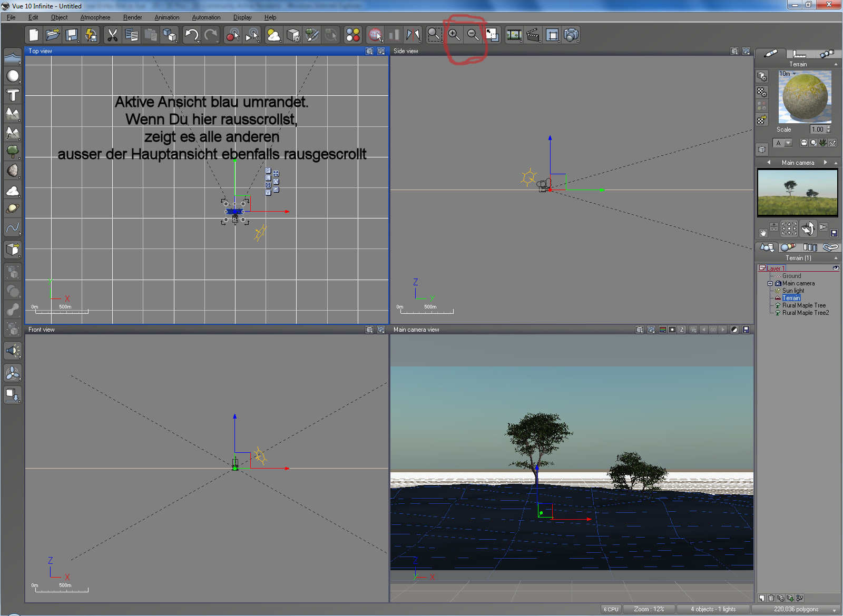This screenshot has width=843, height=616.
Task: Click the terrain material preview sphere
Action: (805, 97)
